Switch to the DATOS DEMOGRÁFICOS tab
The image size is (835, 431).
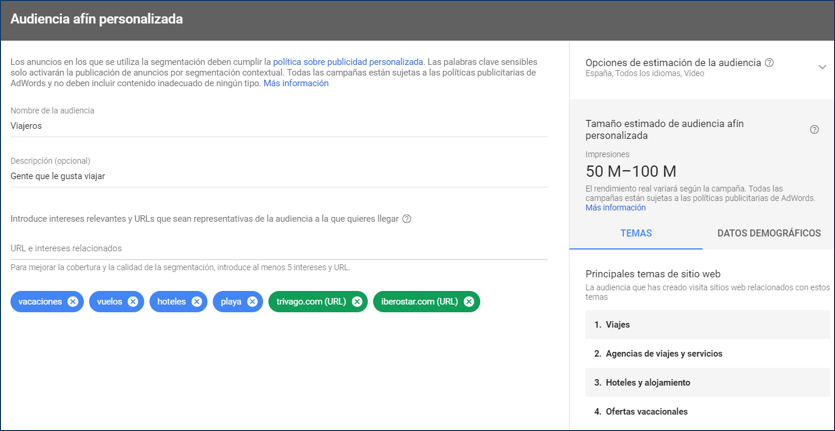(x=768, y=233)
